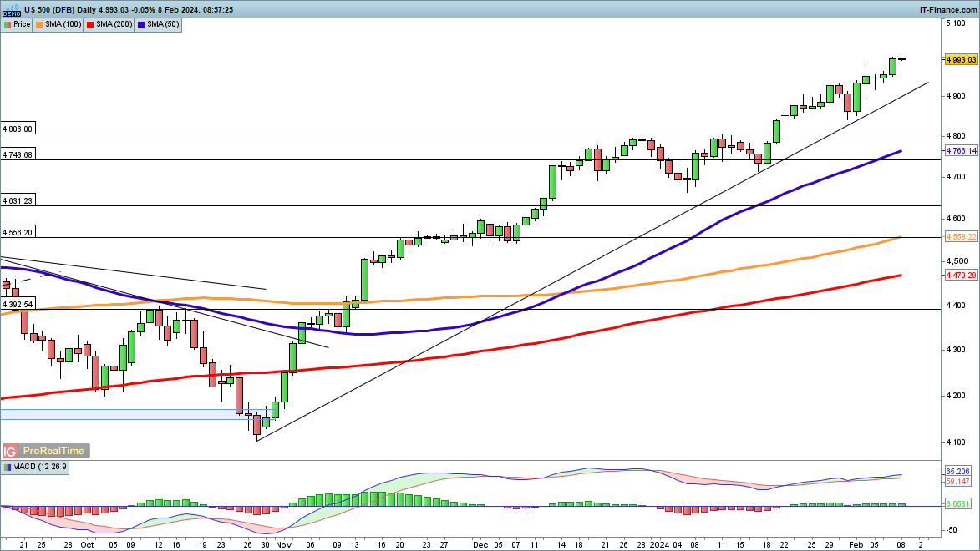This screenshot has height=551, width=980.
Task: Open the MACD (12 26 9) indicator label
Action: click(x=35, y=467)
